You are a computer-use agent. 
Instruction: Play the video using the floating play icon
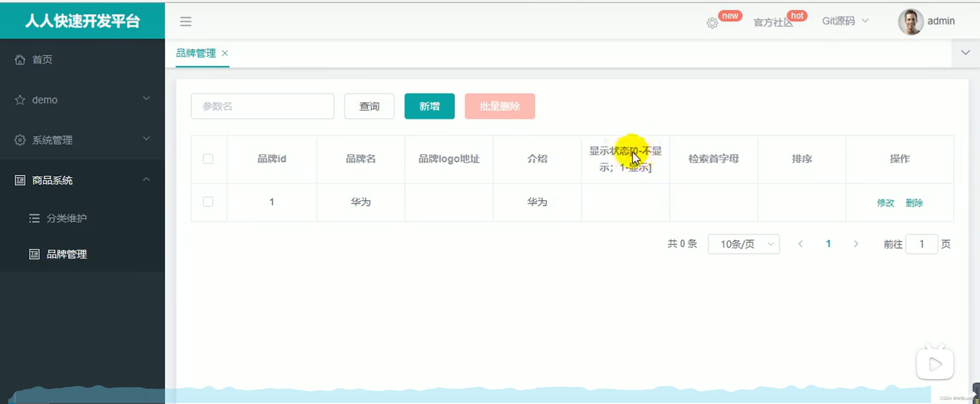click(x=935, y=364)
